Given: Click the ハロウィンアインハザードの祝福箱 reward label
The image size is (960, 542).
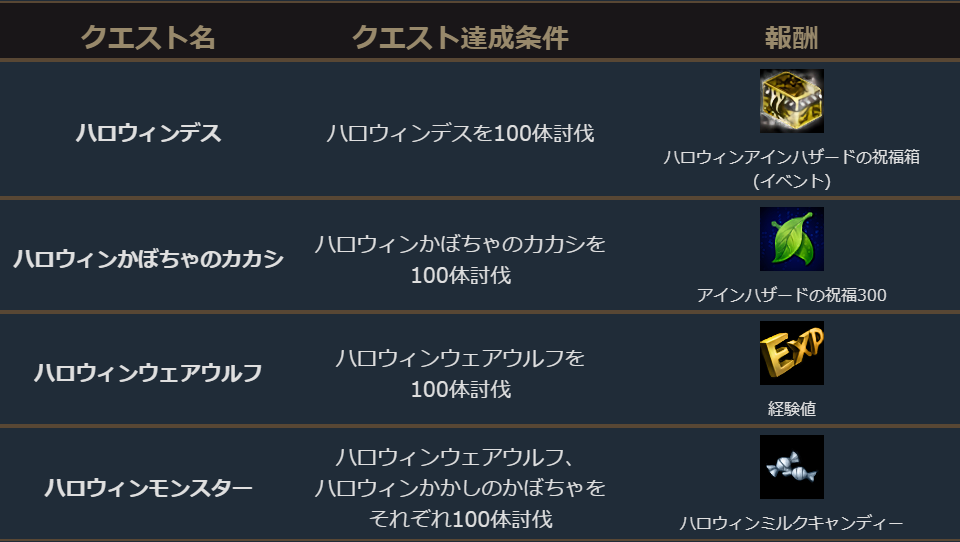Looking at the screenshot, I should tap(791, 158).
